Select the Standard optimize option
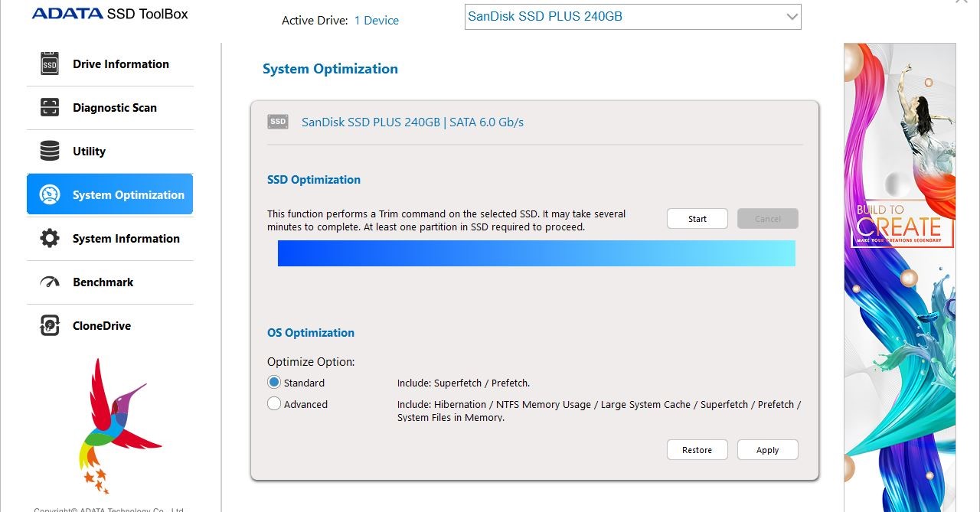 coord(274,383)
